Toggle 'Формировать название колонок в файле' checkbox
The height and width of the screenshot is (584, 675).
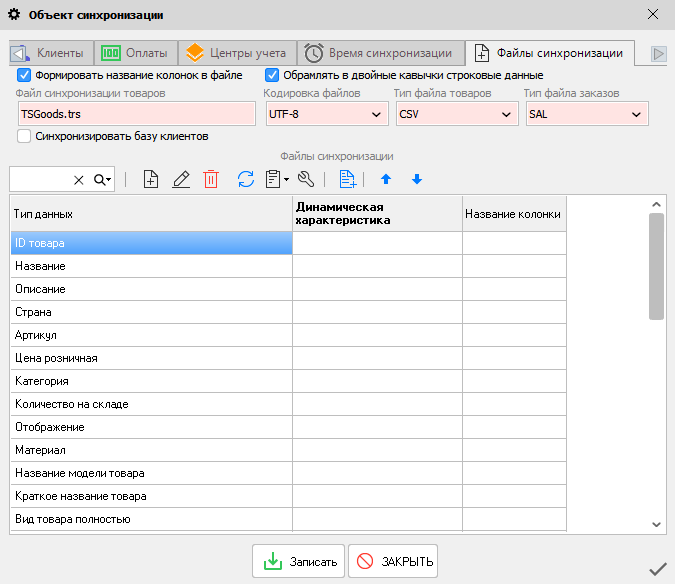point(24,75)
